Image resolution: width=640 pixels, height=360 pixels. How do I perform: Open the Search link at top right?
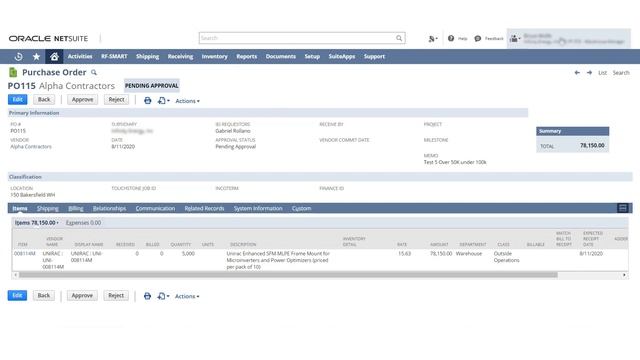621,73
